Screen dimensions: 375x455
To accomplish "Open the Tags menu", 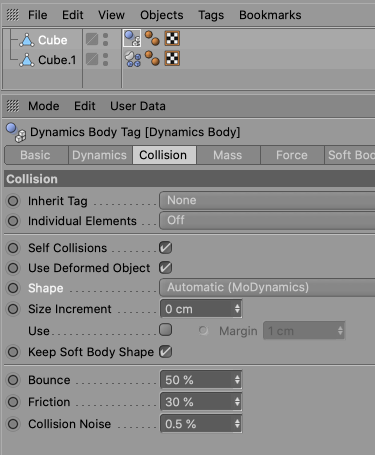I will (211, 15).
